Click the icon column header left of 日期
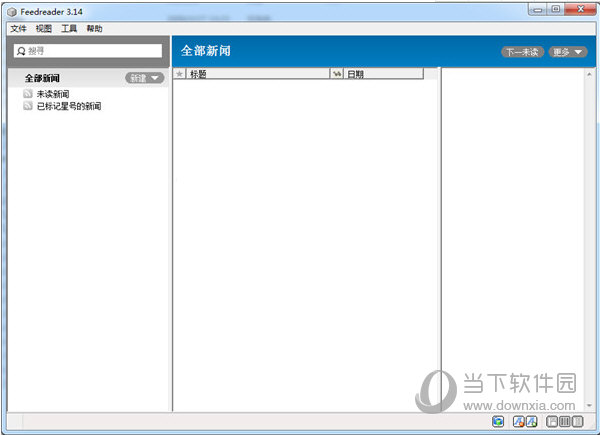 pos(337,73)
